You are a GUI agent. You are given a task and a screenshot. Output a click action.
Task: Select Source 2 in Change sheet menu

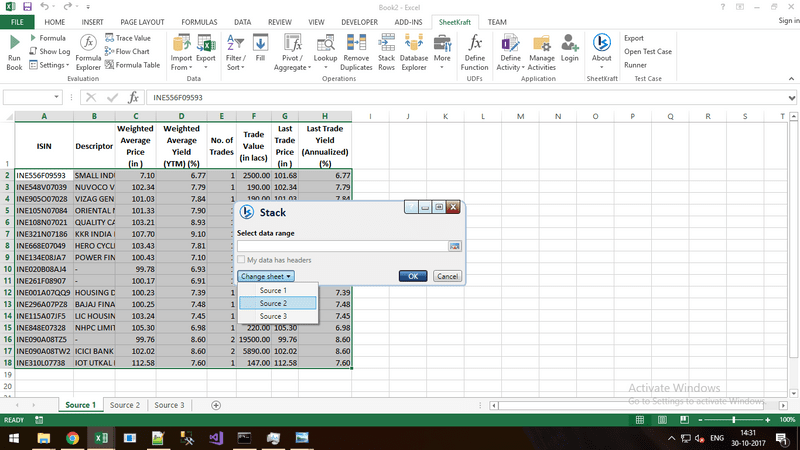[x=278, y=303]
